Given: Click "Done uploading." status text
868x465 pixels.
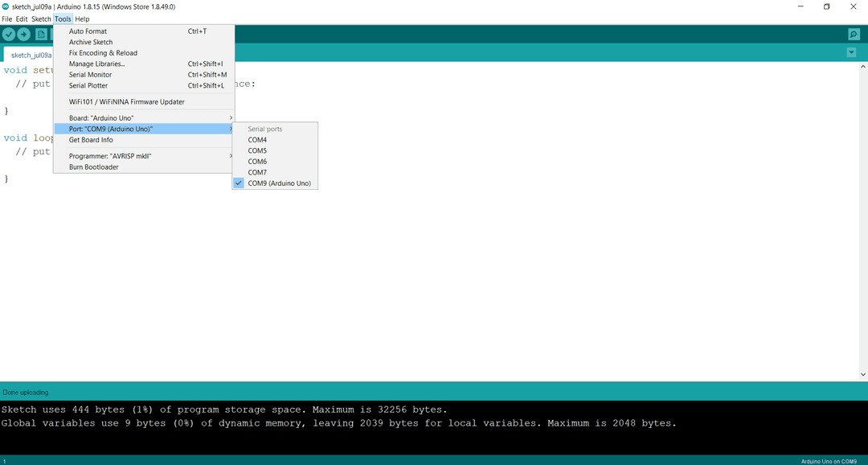Looking at the screenshot, I should point(26,393).
